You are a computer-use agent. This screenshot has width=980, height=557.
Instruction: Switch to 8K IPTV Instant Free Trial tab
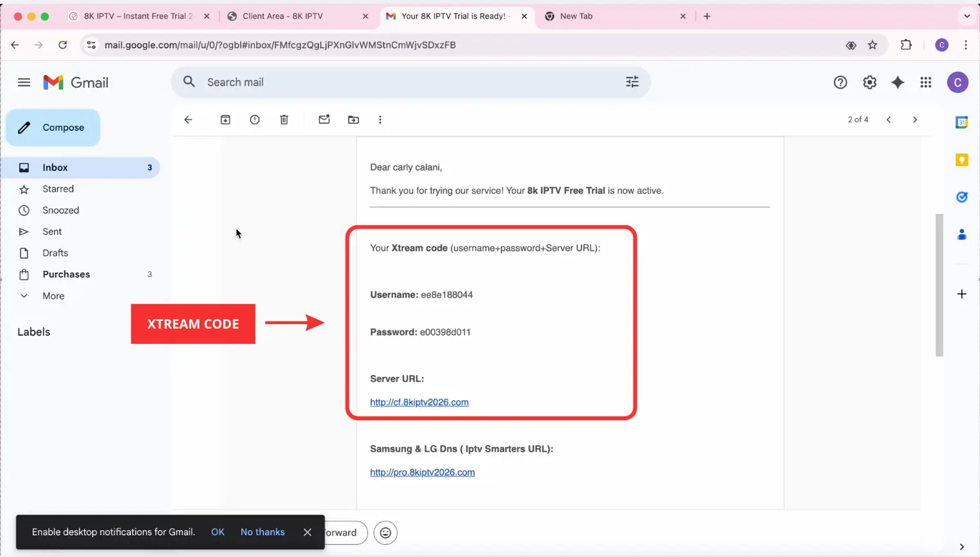point(138,16)
